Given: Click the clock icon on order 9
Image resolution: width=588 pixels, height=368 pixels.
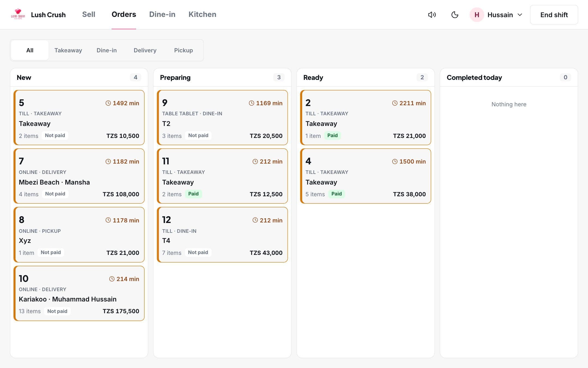Looking at the screenshot, I should (x=252, y=103).
